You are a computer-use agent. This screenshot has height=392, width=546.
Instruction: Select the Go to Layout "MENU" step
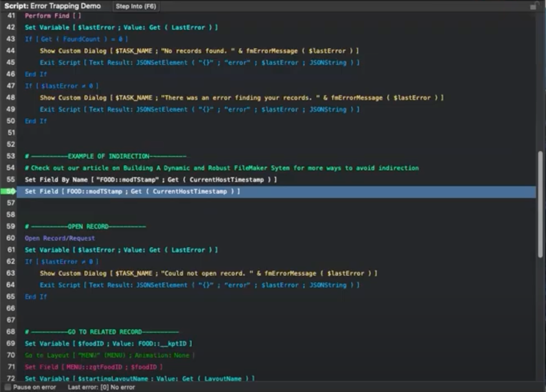pos(276,355)
